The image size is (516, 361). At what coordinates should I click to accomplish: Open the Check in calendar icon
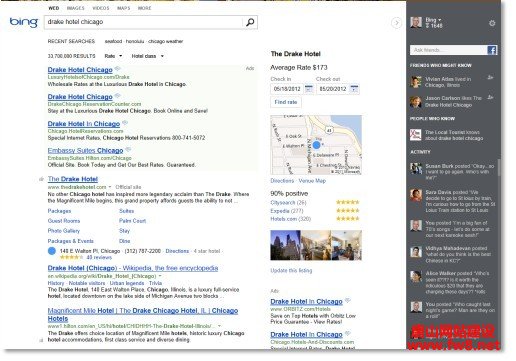pyautogui.click(x=309, y=89)
